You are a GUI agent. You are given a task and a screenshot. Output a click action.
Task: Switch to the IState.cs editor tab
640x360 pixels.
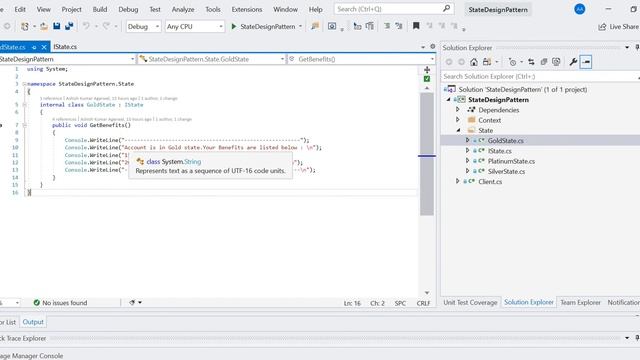65,47
